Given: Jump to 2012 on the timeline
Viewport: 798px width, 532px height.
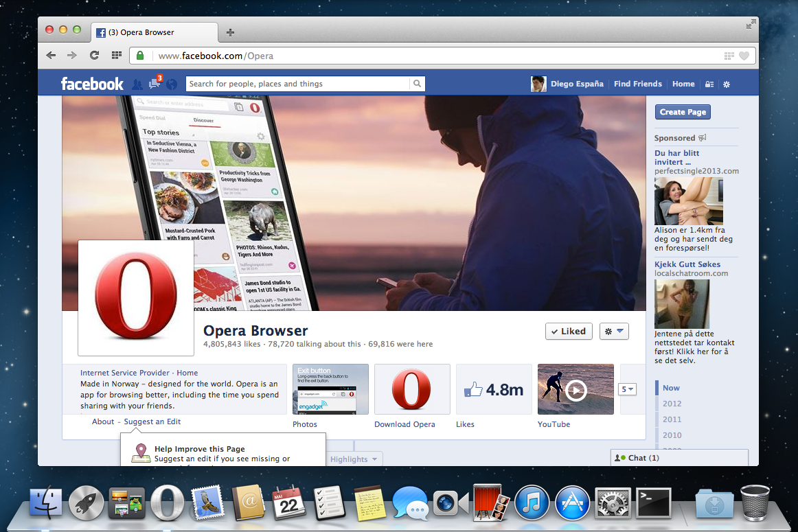Looking at the screenshot, I should pos(672,404).
